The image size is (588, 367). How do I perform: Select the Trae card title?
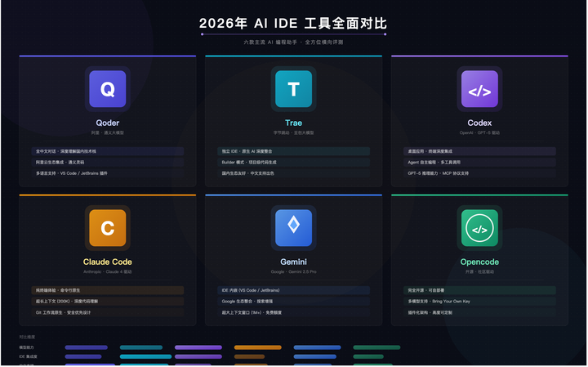coord(294,123)
